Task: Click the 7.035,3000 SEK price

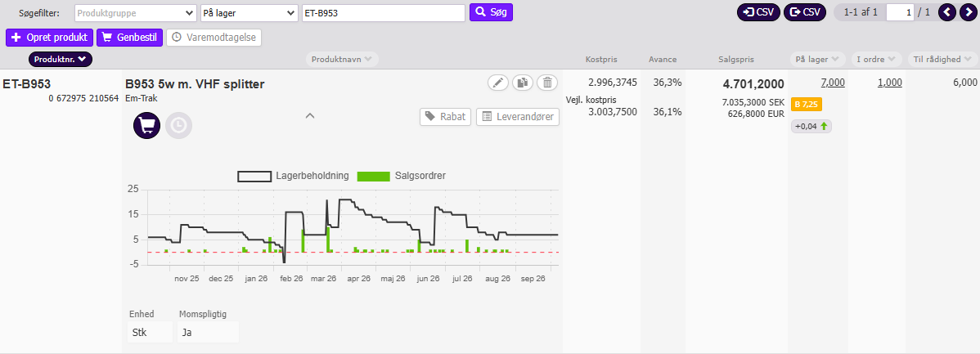Action: point(753,101)
